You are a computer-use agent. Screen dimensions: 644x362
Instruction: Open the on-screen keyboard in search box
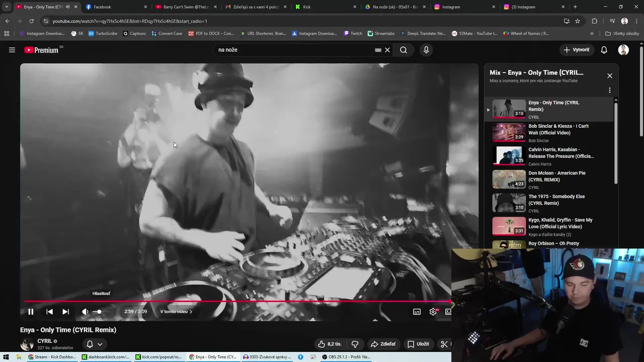pos(378,50)
